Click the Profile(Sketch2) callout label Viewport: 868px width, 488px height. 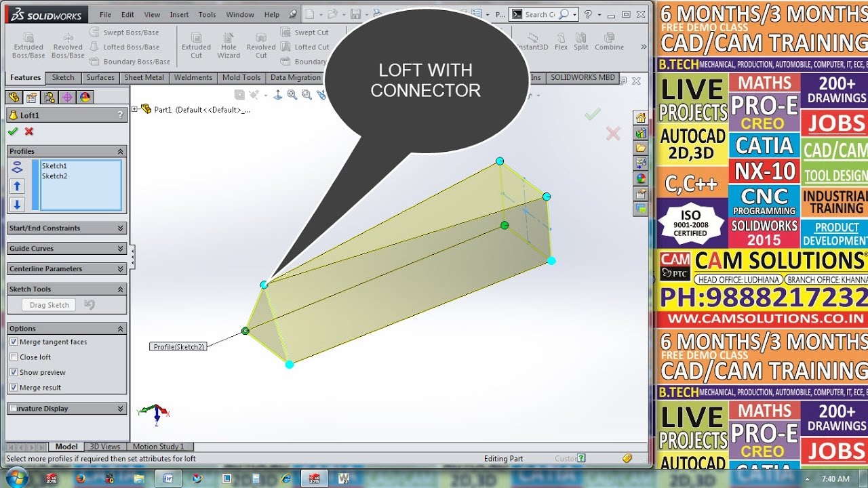tap(178, 347)
